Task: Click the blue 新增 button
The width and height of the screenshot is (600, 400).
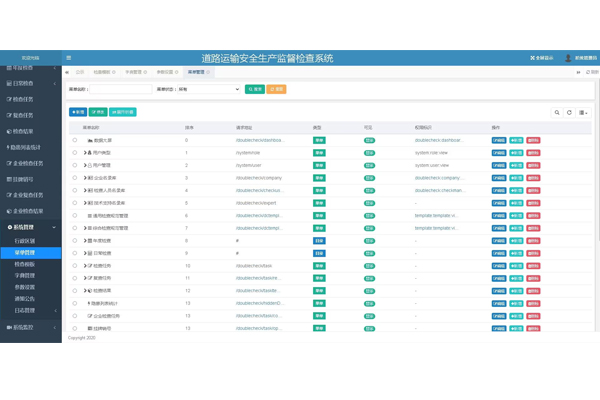Action: 78,112
